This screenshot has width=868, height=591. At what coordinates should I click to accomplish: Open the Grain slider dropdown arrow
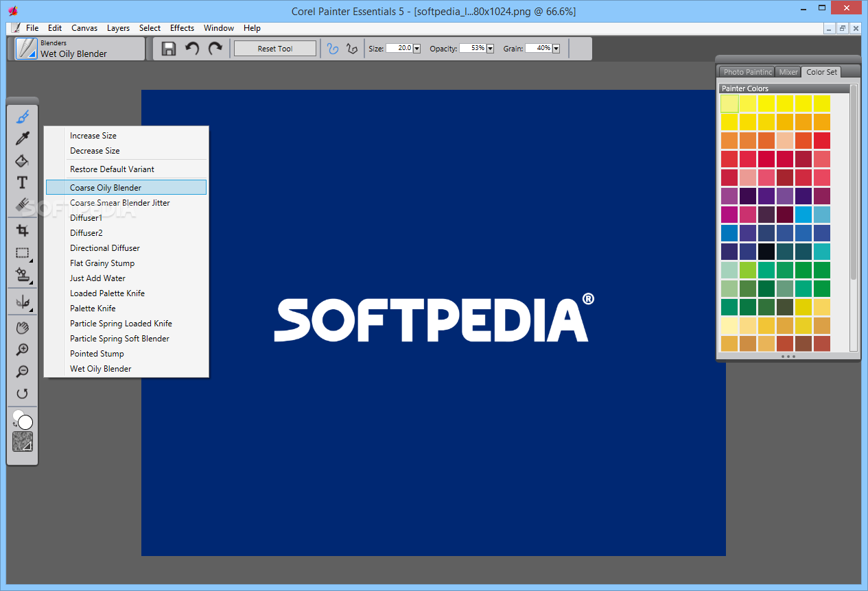point(556,49)
